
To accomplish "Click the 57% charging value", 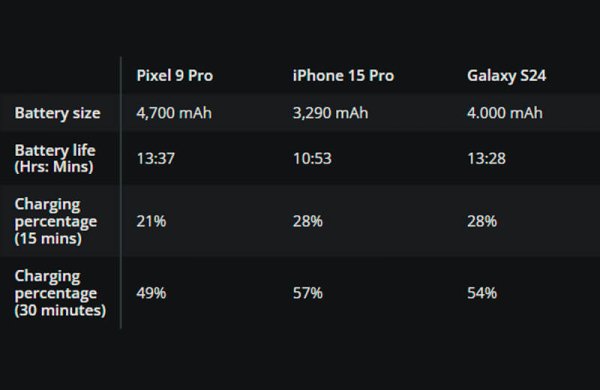I will (x=308, y=293).
